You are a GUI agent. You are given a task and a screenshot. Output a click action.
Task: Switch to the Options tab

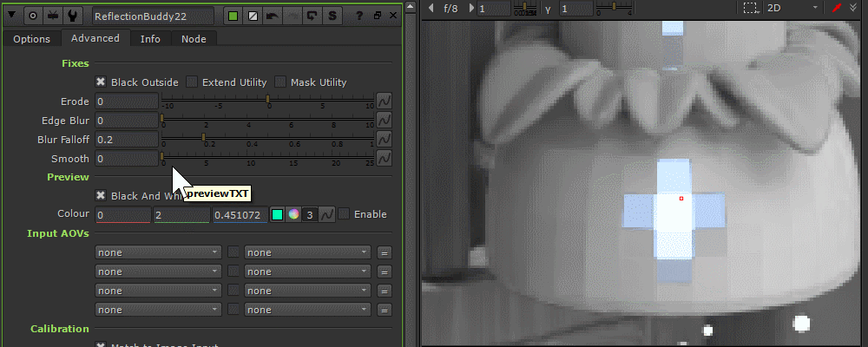click(x=31, y=39)
